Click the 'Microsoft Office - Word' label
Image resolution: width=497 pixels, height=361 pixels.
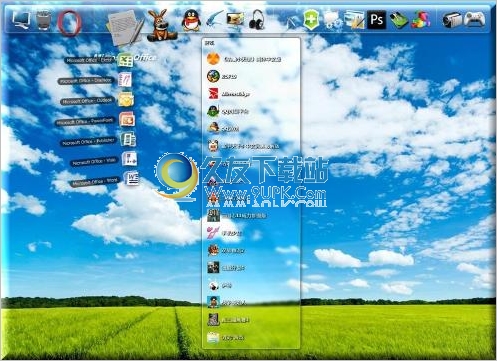pyautogui.click(x=95, y=182)
